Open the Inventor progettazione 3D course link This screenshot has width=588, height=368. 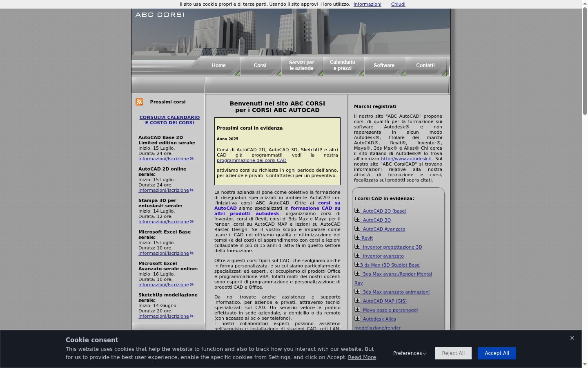pyautogui.click(x=392, y=247)
